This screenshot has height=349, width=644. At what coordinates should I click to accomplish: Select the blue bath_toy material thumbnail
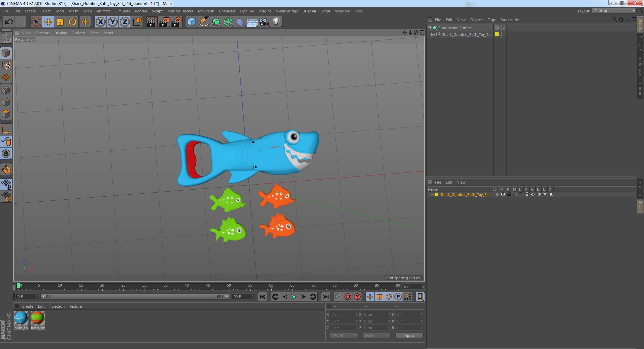[21, 318]
